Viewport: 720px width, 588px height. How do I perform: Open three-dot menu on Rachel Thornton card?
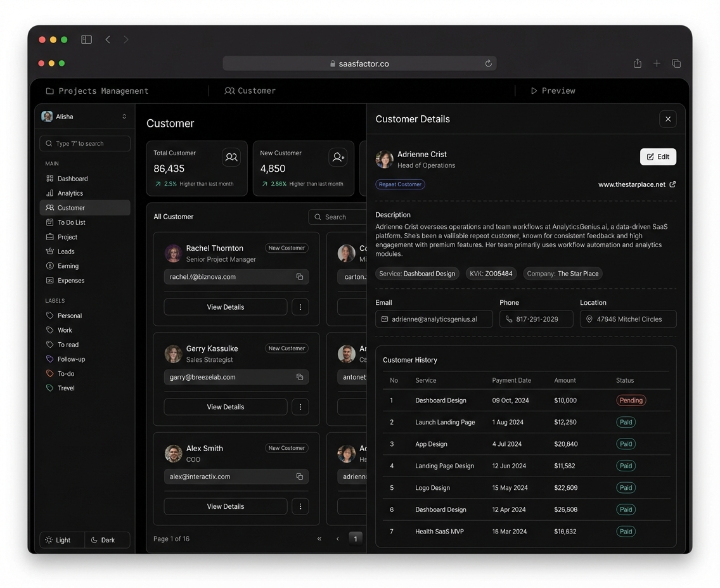click(300, 307)
